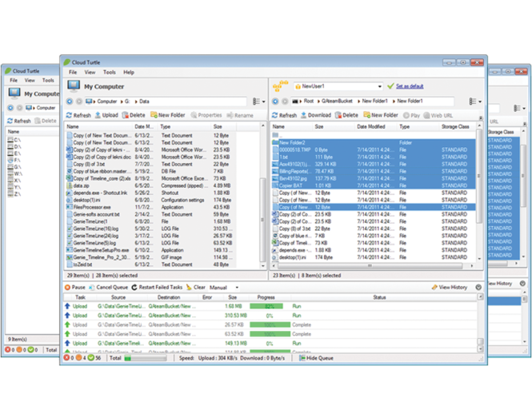Click Cancel Queue
The width and height of the screenshot is (532, 398).
pos(111,287)
